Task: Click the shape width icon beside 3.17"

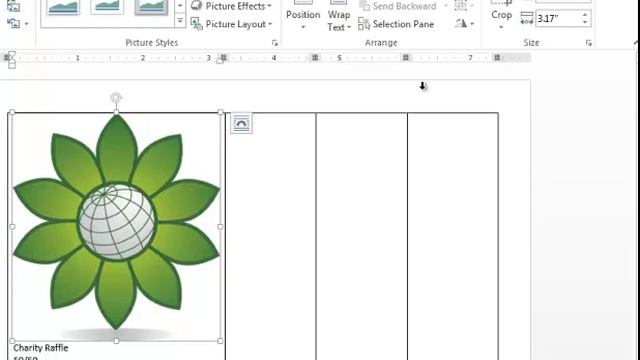Action: tap(527, 18)
